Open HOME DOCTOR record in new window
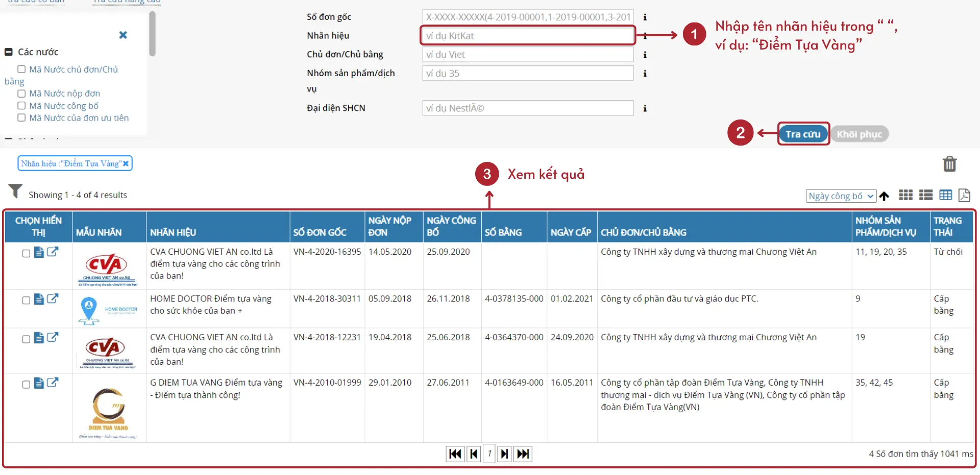The image size is (980, 475). point(53,299)
